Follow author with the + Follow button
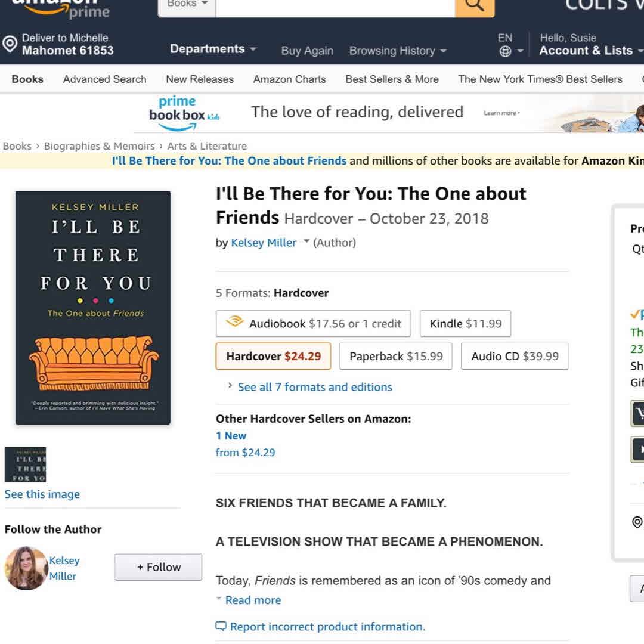The width and height of the screenshot is (644, 644). click(x=158, y=567)
